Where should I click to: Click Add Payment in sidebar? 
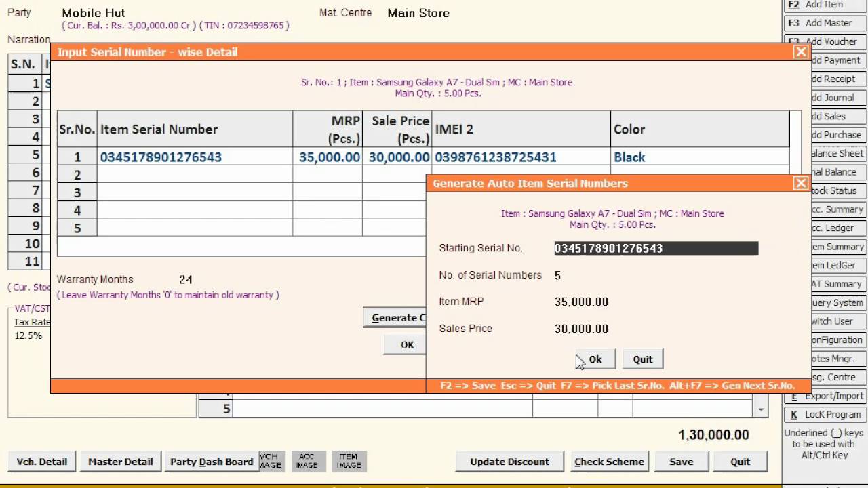coord(839,60)
